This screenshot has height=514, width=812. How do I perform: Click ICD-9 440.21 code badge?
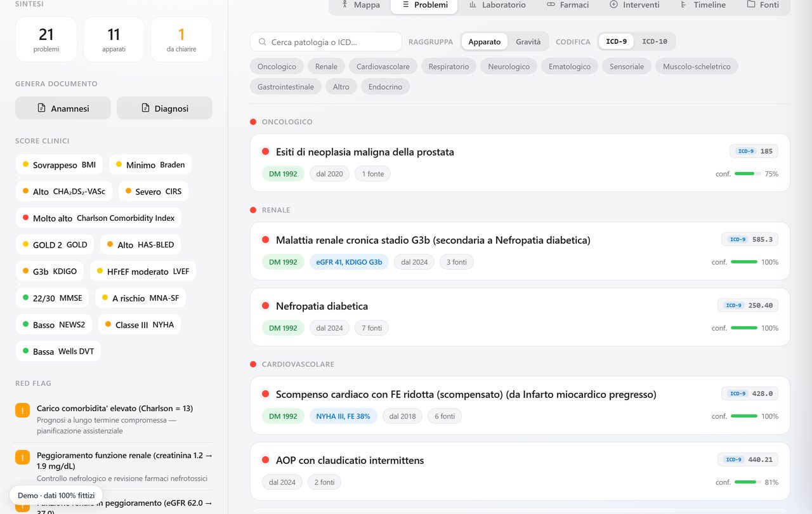pyautogui.click(x=748, y=459)
